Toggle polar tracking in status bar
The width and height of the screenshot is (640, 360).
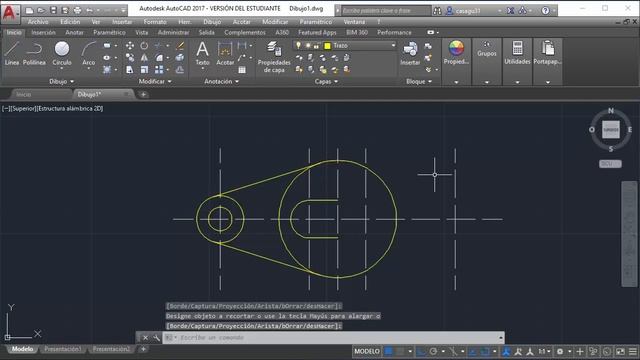click(x=433, y=351)
